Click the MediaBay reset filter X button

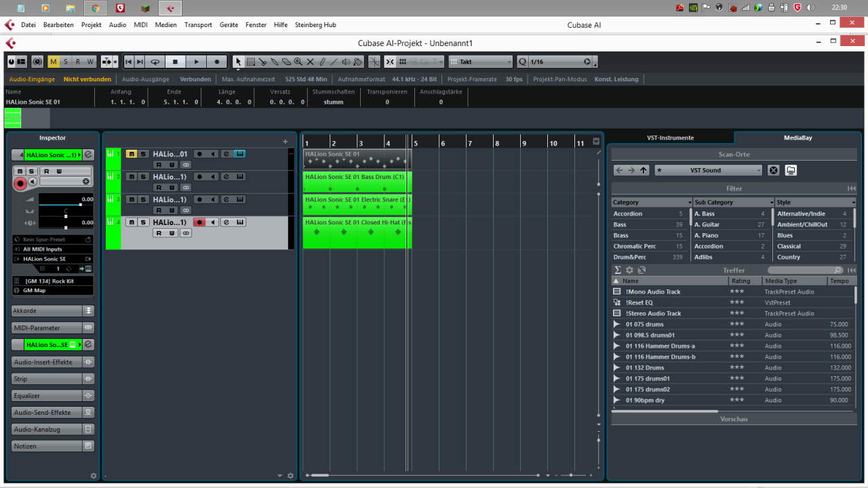773,170
